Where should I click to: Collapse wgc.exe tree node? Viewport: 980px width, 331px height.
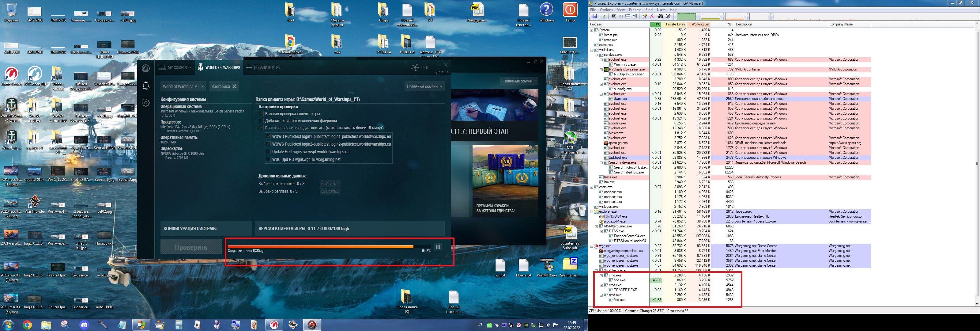(592, 246)
